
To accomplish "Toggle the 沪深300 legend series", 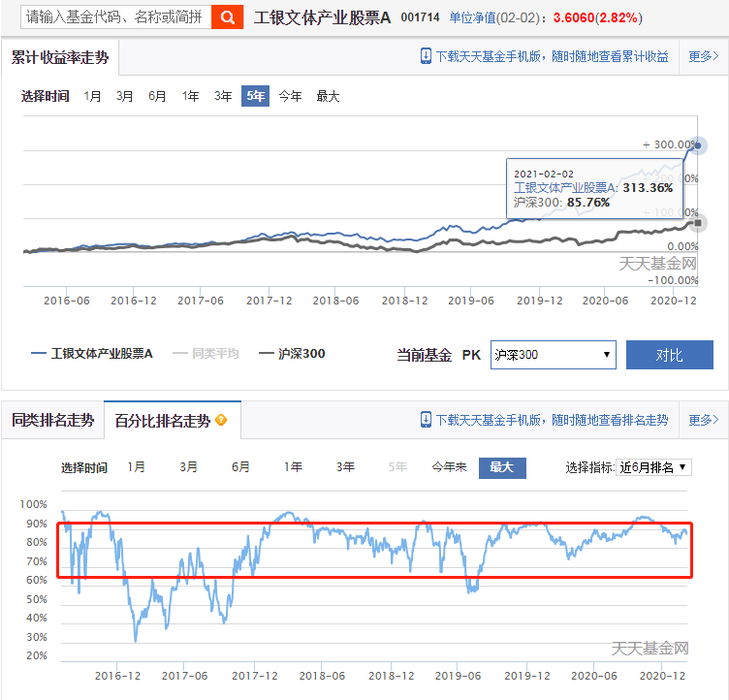I will click(x=292, y=354).
